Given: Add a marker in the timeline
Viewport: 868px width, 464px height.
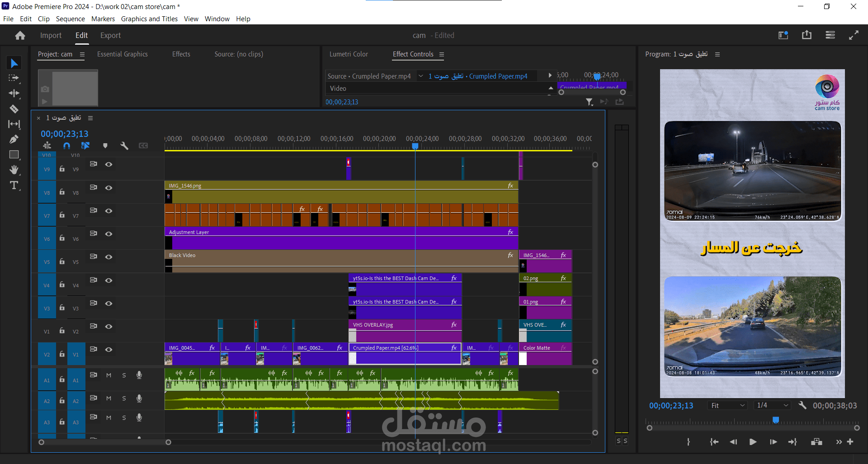Looking at the screenshot, I should point(105,145).
